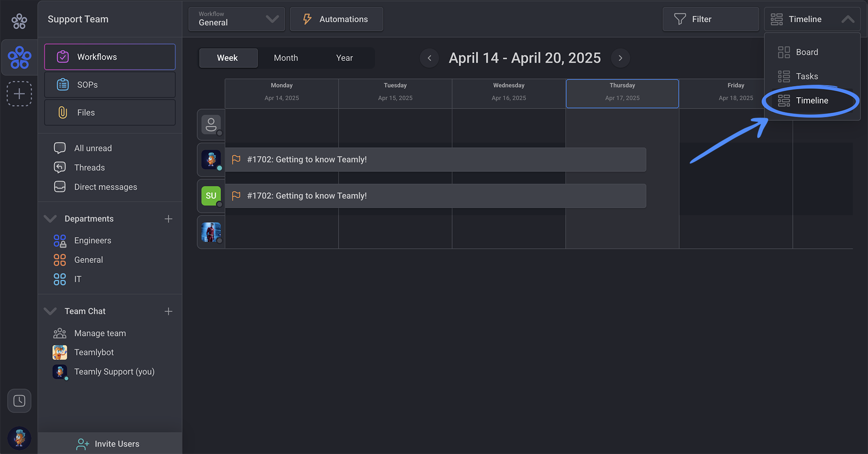Click the All unread chat bubble icon
The image size is (868, 454).
60,148
